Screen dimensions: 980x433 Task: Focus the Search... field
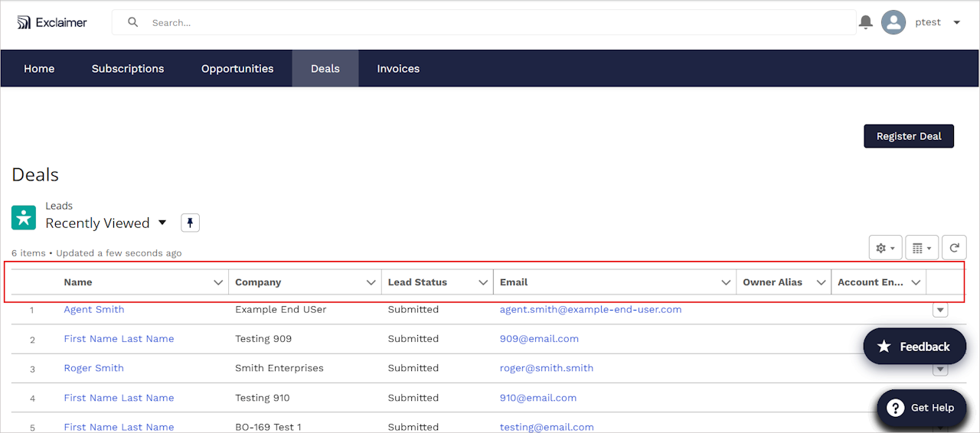(484, 22)
